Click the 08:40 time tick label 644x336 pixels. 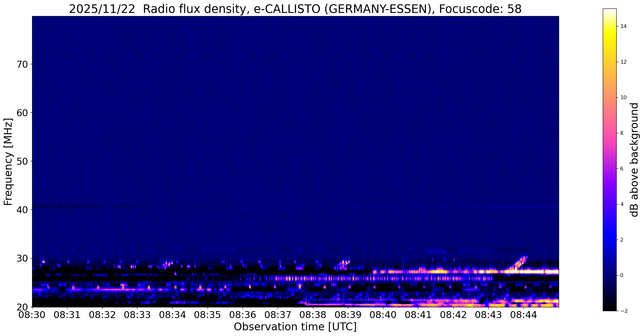pos(383,315)
